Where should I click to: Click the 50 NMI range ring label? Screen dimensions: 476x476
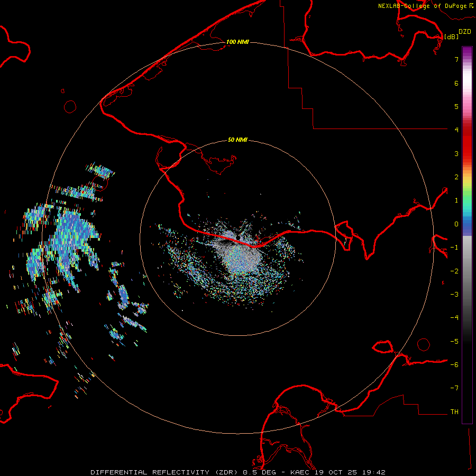237,140
